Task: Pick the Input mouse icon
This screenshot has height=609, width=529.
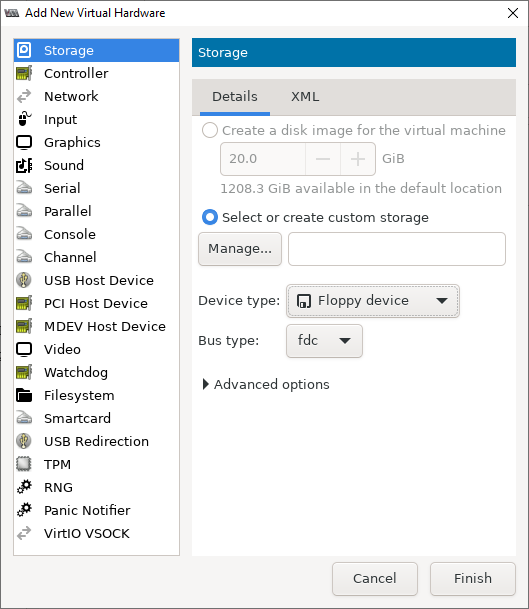Action: (24, 119)
